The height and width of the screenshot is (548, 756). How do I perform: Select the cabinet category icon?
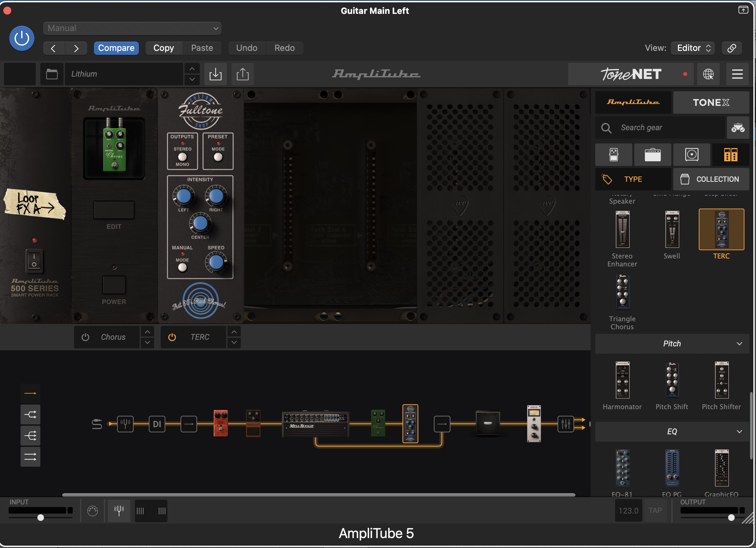pos(691,155)
